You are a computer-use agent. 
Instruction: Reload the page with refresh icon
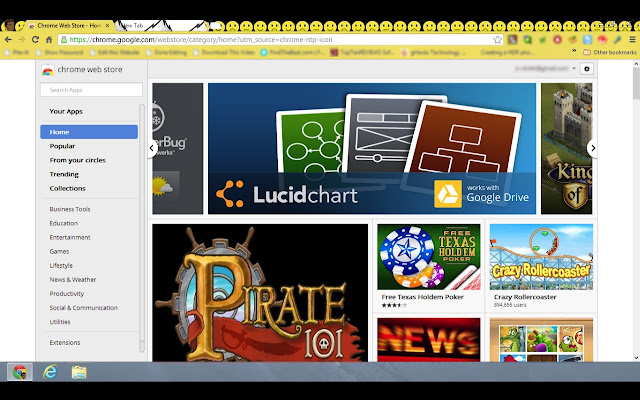coord(35,40)
